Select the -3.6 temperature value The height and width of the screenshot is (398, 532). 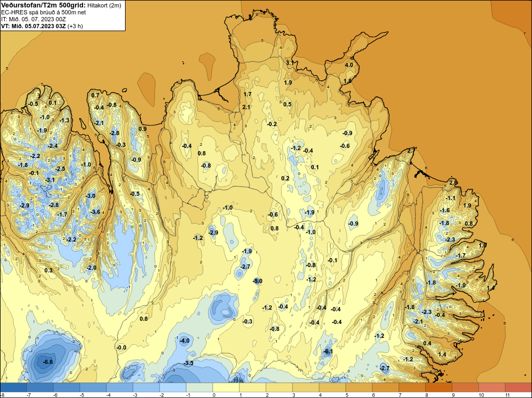tap(95, 212)
